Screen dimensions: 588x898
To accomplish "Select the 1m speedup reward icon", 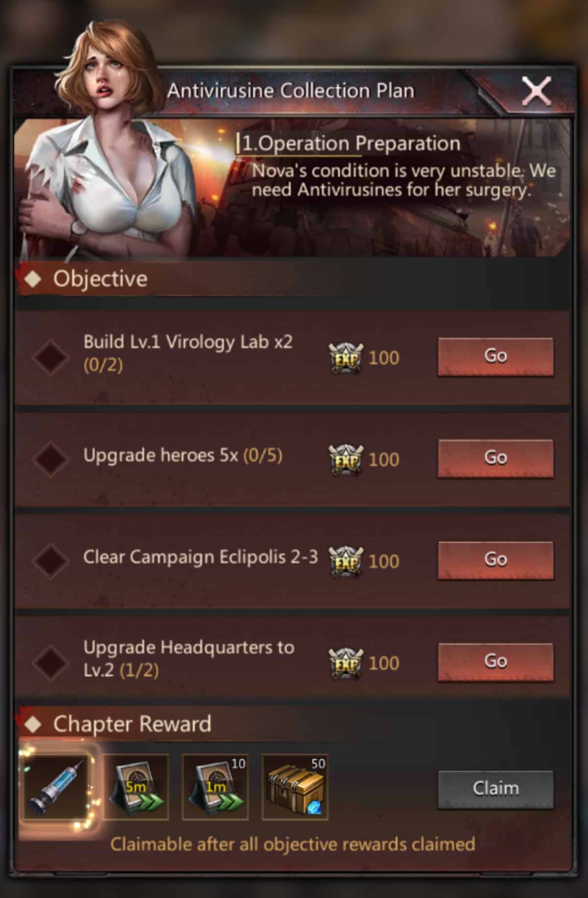I will pos(215,787).
